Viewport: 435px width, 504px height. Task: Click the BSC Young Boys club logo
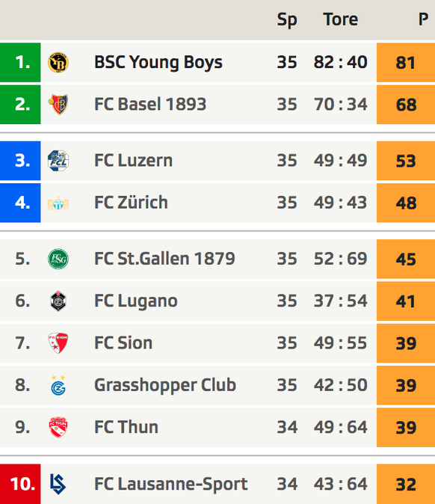(x=58, y=62)
